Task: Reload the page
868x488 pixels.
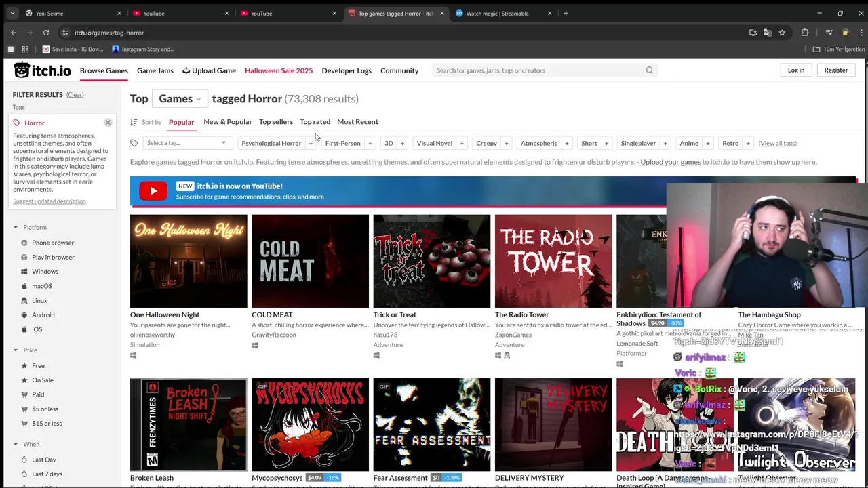Action: click(46, 33)
